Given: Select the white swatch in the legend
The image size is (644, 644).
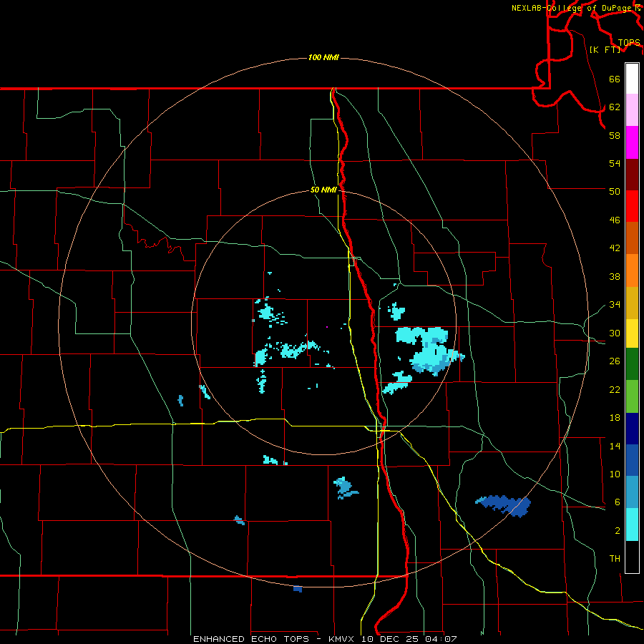Looking at the screenshot, I should 632,79.
